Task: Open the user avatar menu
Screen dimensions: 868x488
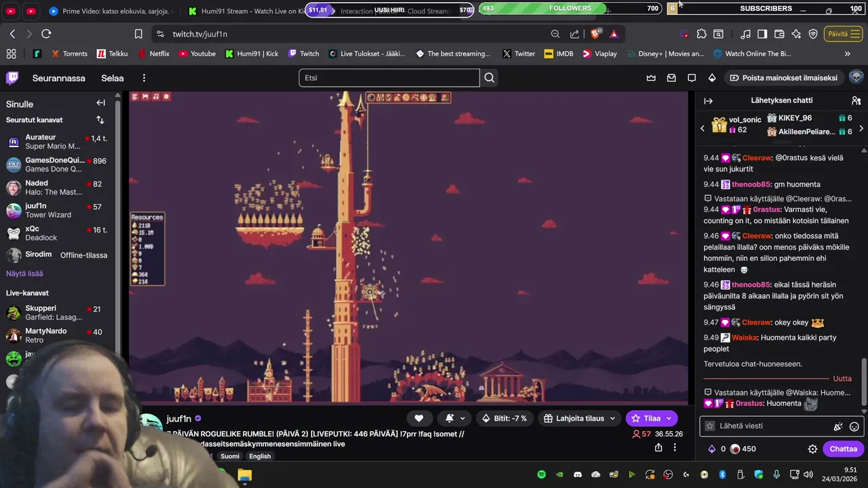Action: 856,77
